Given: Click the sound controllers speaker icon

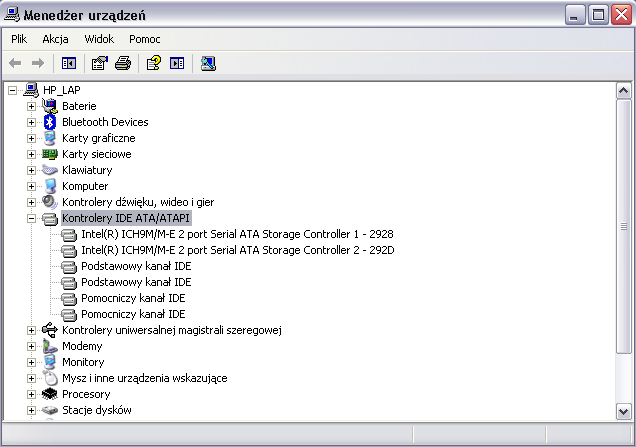Looking at the screenshot, I should 49,202.
